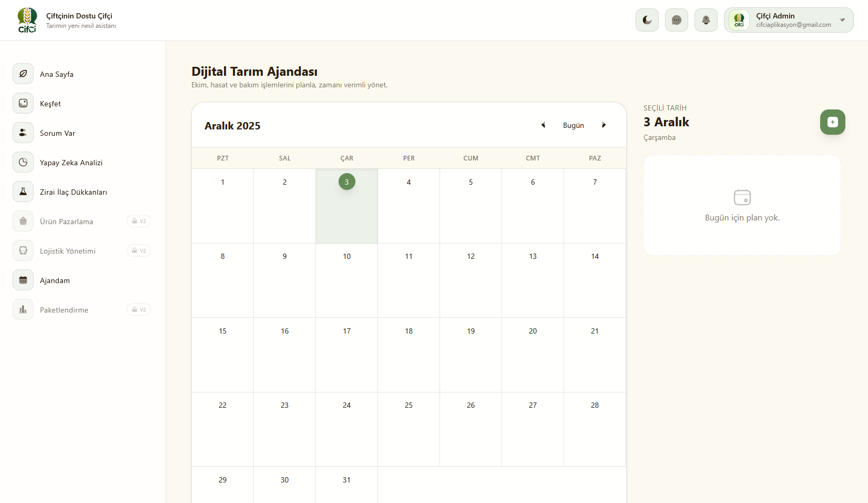Open the Ana Sayfa leaf icon

[23, 74]
